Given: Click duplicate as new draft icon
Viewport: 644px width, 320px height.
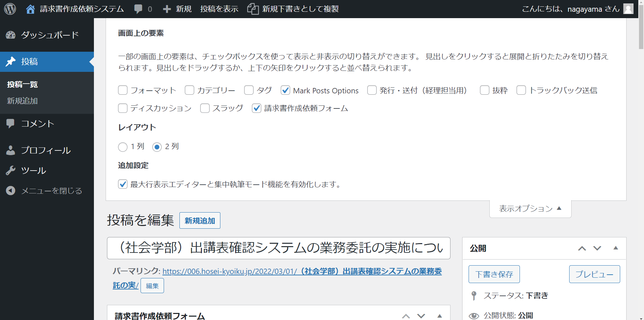Looking at the screenshot, I should coord(253,9).
